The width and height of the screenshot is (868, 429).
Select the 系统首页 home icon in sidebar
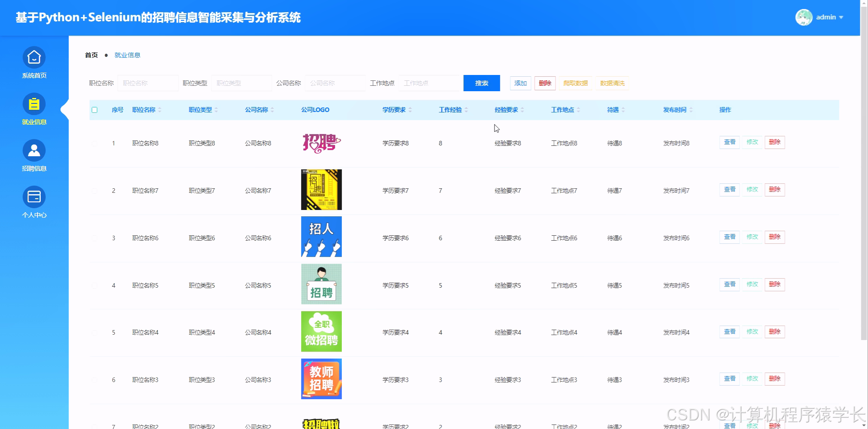point(34,58)
